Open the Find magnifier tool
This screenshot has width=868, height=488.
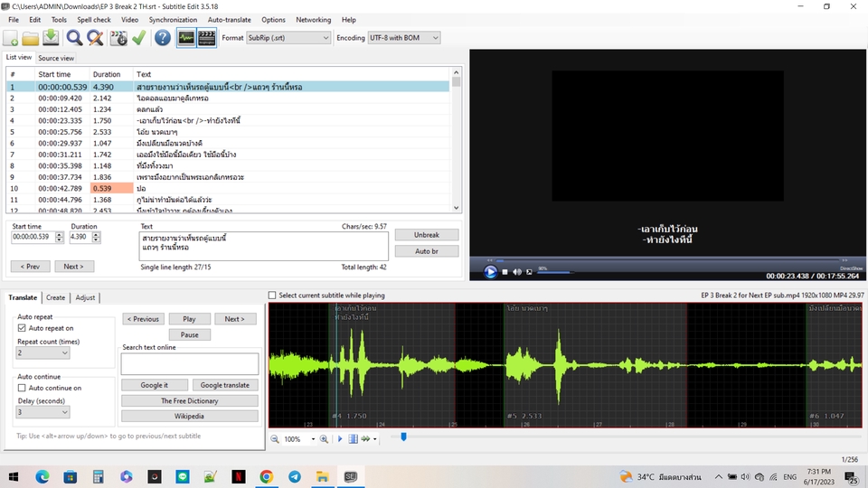[x=74, y=38]
